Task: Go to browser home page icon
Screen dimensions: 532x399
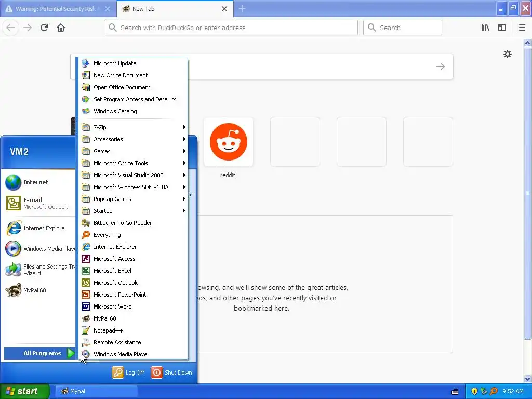Action: 61,28
